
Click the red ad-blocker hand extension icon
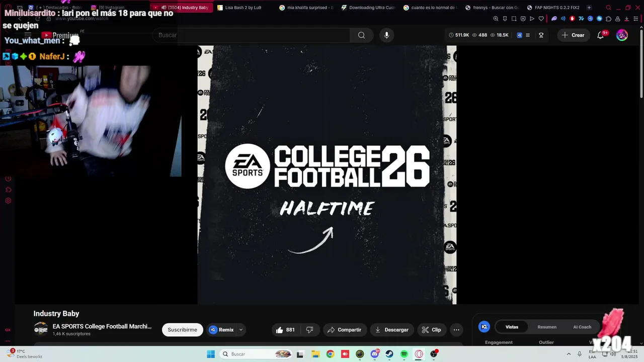click(x=572, y=19)
